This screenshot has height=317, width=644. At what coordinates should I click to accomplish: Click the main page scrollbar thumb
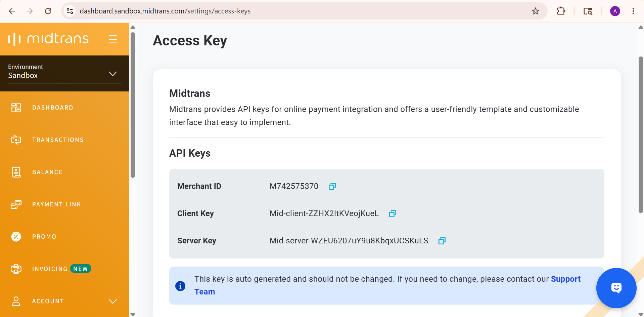641,134
